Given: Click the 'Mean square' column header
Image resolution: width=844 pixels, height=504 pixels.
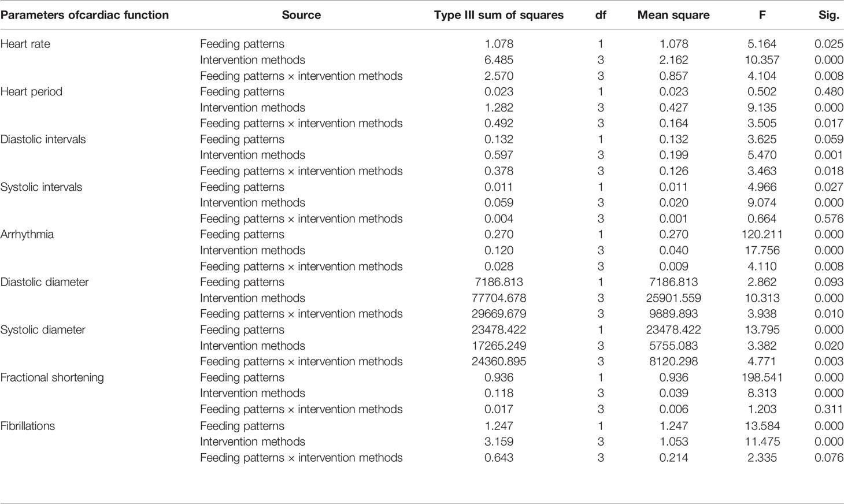Looking at the screenshot, I should coord(673,16).
